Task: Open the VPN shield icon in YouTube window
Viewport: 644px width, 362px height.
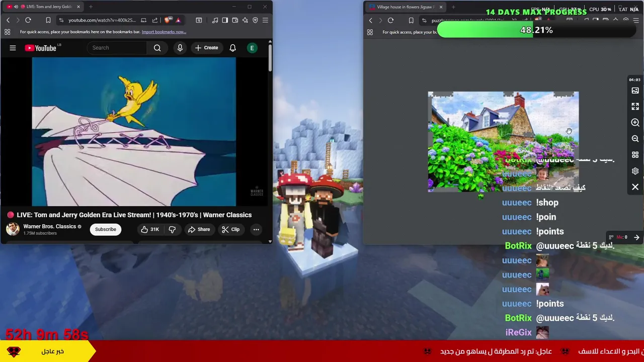Action: pos(255,20)
